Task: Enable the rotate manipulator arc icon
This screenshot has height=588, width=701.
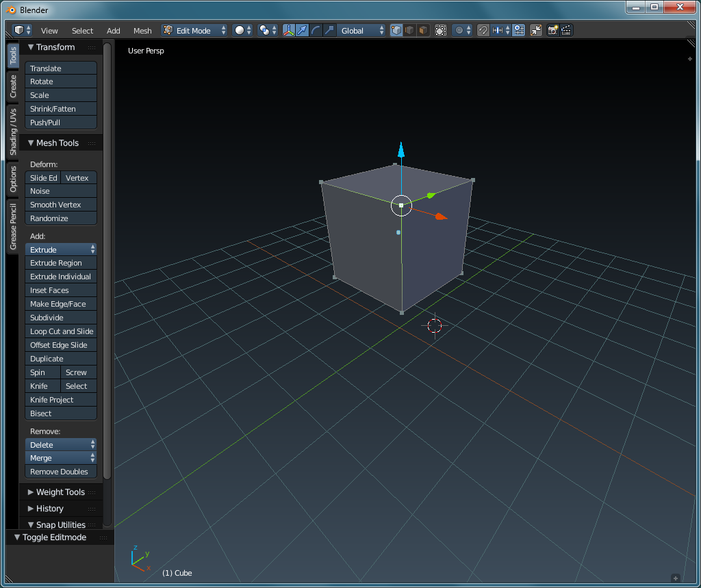Action: pos(316,30)
